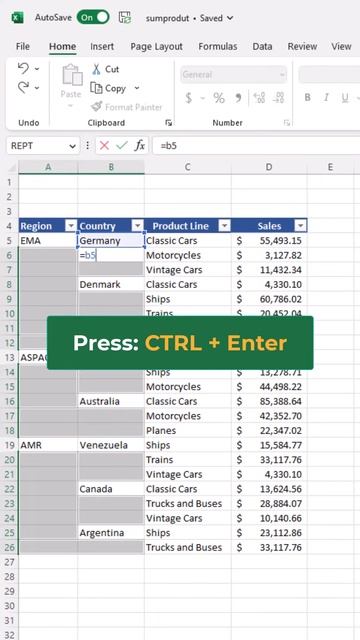Select the AMR region cell
This screenshot has width=360, height=640.
[48, 445]
